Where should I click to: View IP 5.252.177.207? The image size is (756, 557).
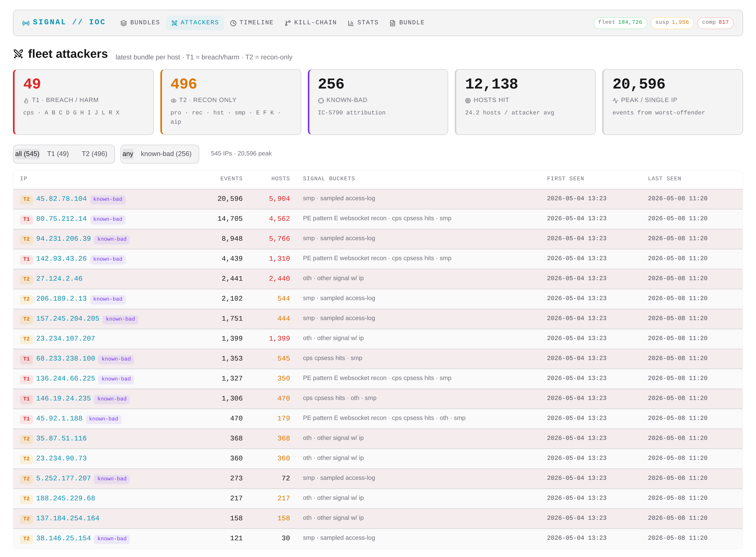pyautogui.click(x=63, y=478)
